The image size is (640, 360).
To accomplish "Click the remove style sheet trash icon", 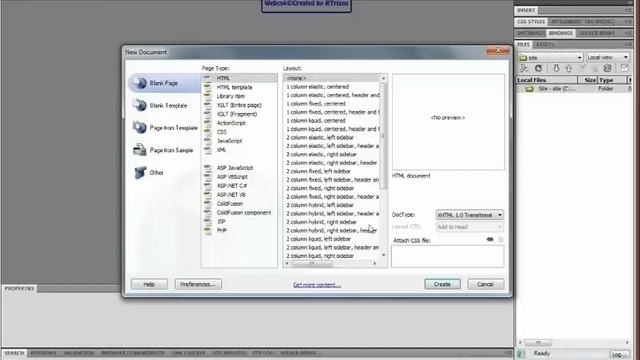I will 500,240.
